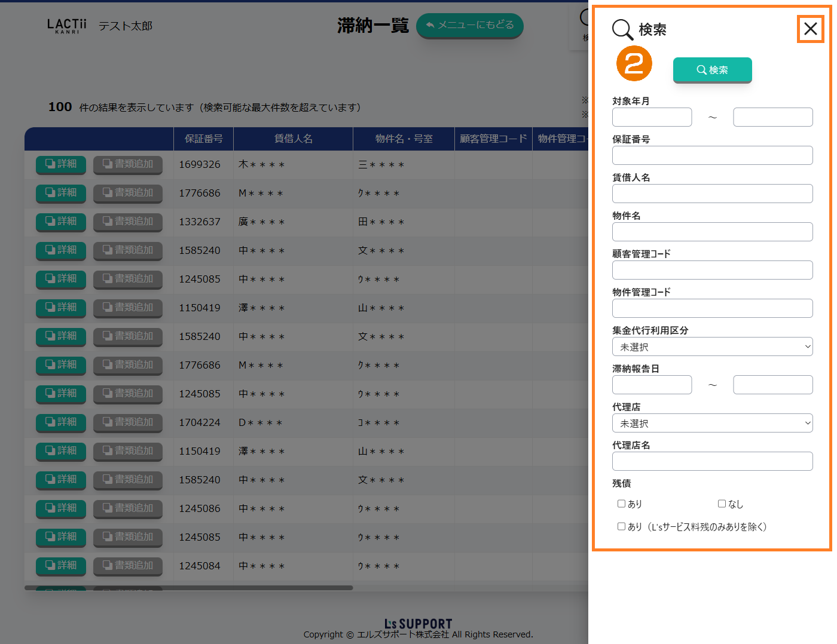This screenshot has height=644, width=837.
Task: Close the search panel with the X icon
Action: pyautogui.click(x=810, y=29)
